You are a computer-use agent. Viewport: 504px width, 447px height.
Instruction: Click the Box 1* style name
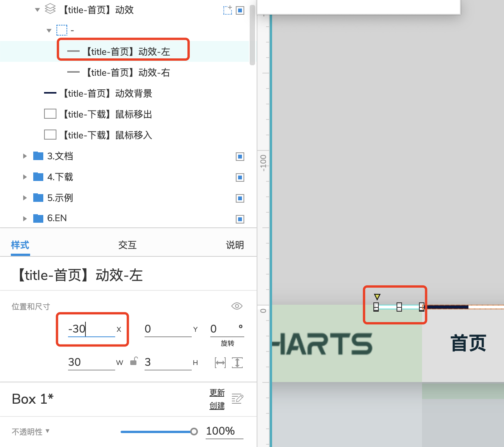click(x=33, y=399)
